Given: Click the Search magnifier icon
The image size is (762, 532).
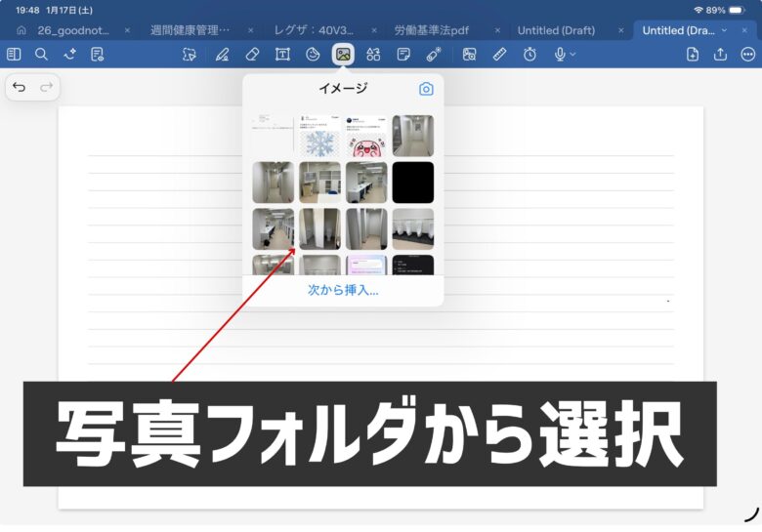Looking at the screenshot, I should [41, 55].
